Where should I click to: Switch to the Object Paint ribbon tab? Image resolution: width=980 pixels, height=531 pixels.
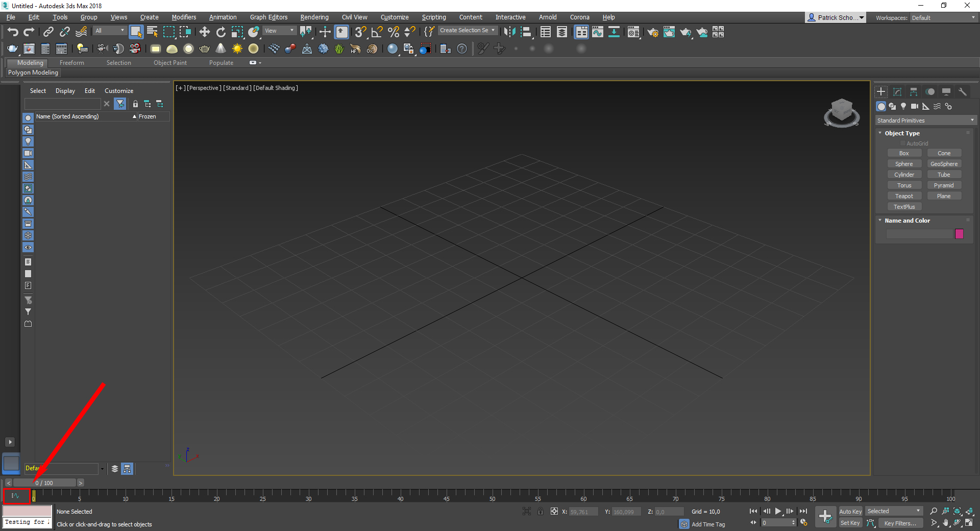click(x=170, y=62)
